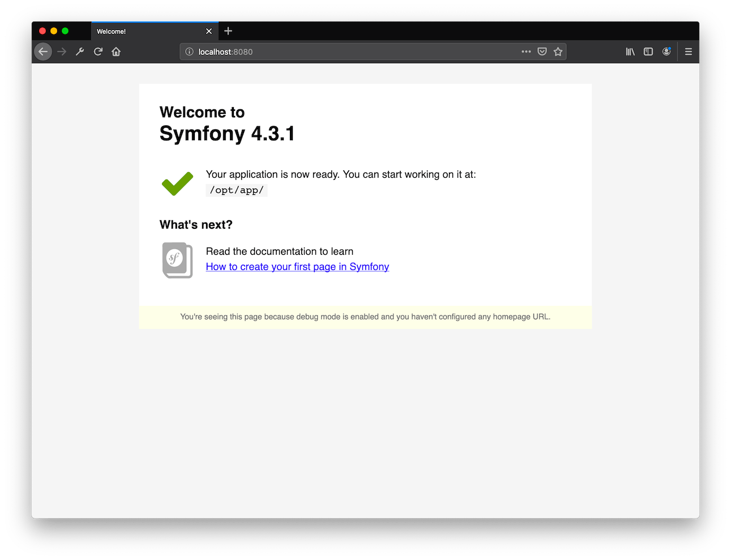Save this page to Pocket
Screen dimensions: 731x560
[542, 52]
